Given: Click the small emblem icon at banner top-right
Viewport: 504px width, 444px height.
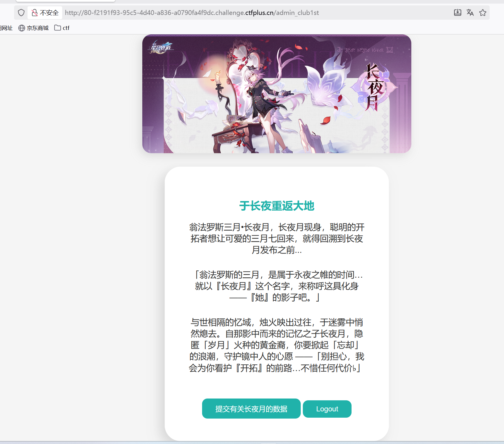Looking at the screenshot, I should (x=389, y=50).
